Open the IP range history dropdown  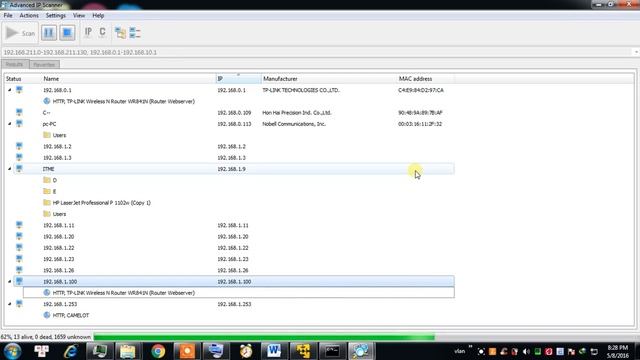tap(636, 52)
